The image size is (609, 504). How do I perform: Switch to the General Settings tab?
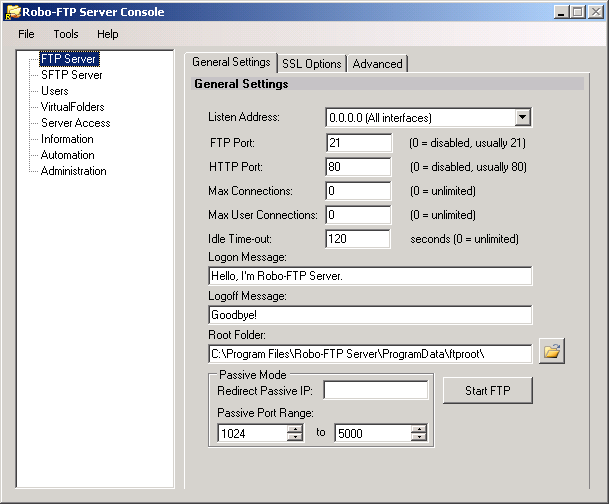231,62
